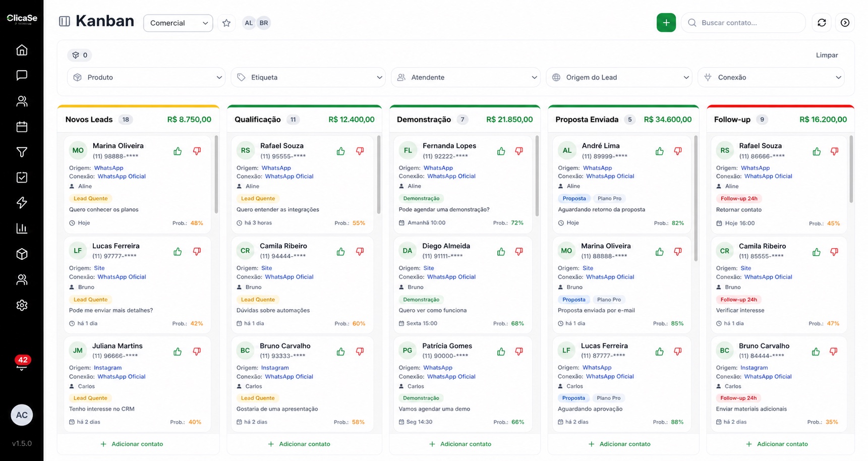Click the v1.5.0 version label
The image size is (868, 461).
click(x=22, y=443)
